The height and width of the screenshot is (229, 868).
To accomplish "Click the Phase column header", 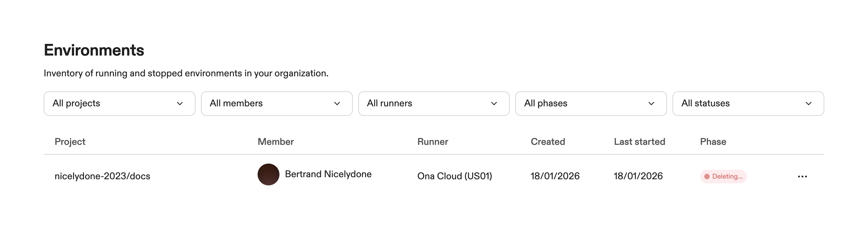I will (x=713, y=142).
